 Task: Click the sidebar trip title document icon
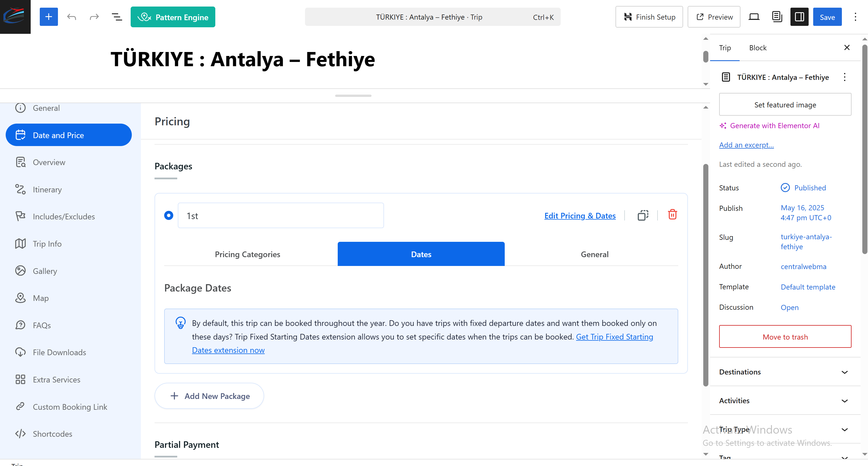coord(726,77)
